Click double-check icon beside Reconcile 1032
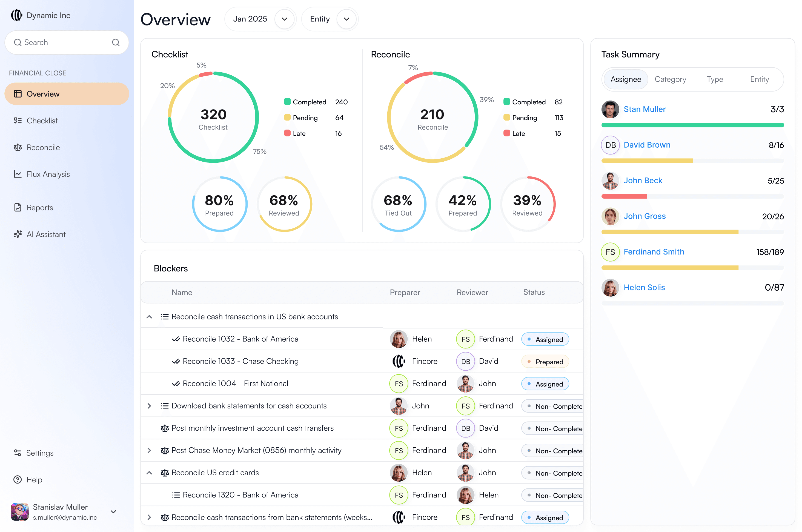The height and width of the screenshot is (532, 802). pos(176,339)
